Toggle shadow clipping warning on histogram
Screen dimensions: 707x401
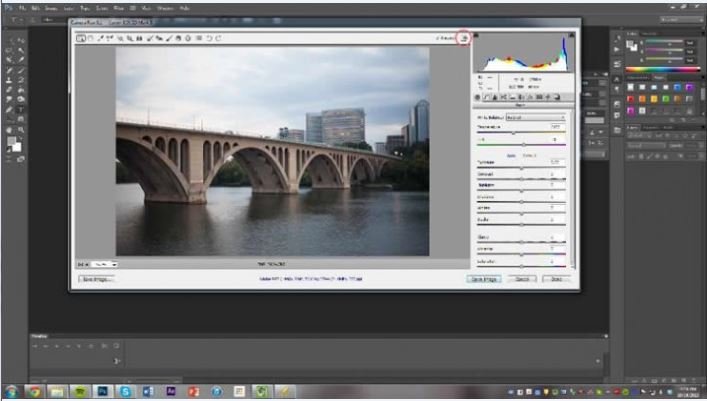coord(476,35)
